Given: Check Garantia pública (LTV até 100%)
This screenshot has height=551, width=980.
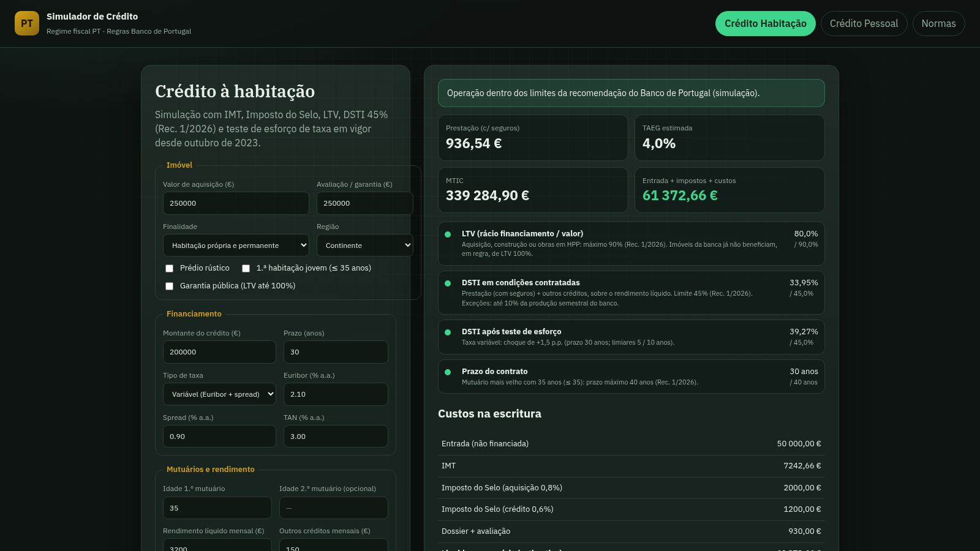Looking at the screenshot, I should [170, 286].
